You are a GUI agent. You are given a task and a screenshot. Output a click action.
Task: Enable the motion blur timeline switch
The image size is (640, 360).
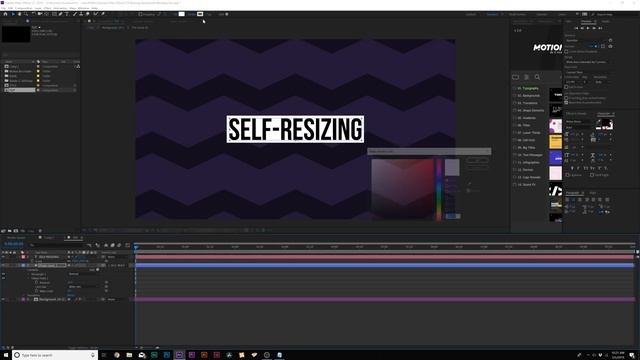pyautogui.click(x=119, y=245)
